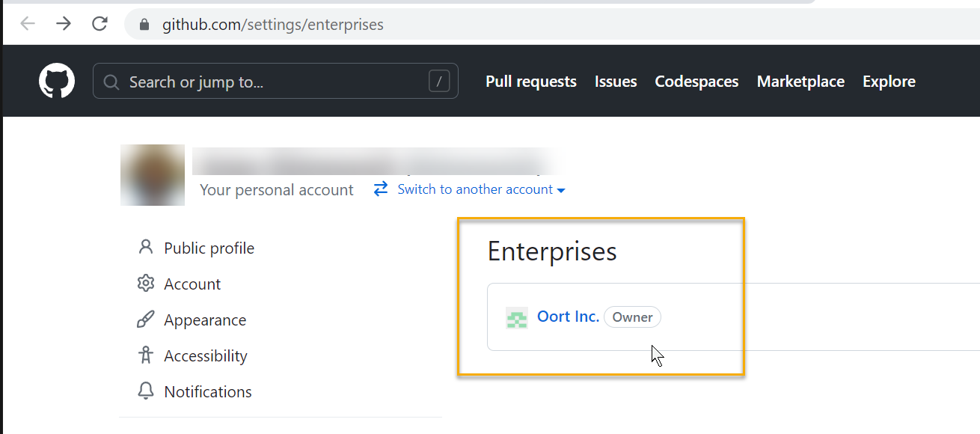Click the Account gear icon
Screen dimensions: 980x434
(145, 284)
